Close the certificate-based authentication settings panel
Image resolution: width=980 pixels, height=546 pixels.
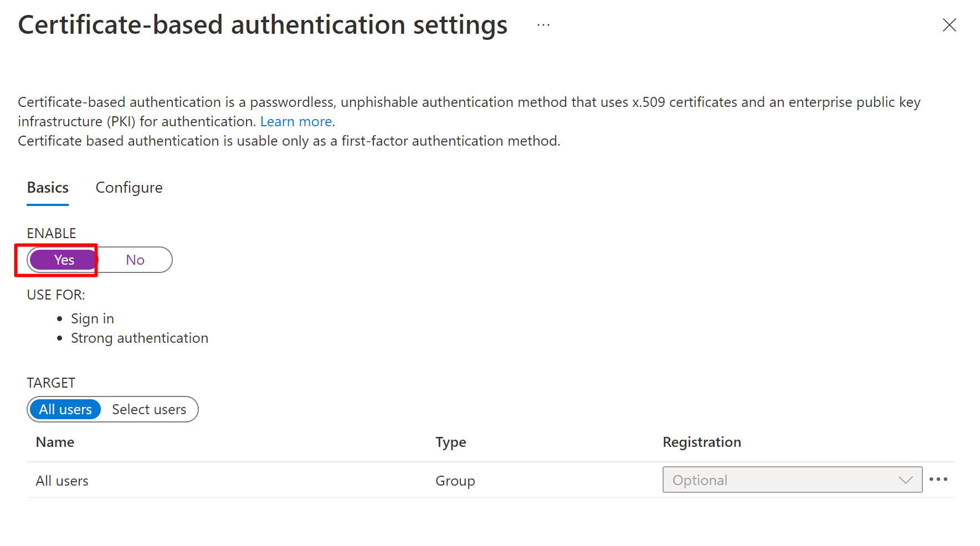[x=949, y=25]
